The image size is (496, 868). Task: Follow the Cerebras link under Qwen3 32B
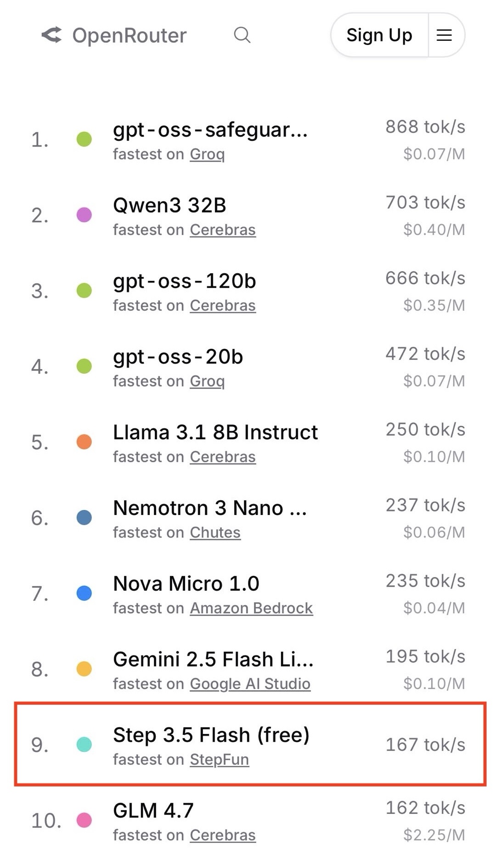click(x=223, y=230)
